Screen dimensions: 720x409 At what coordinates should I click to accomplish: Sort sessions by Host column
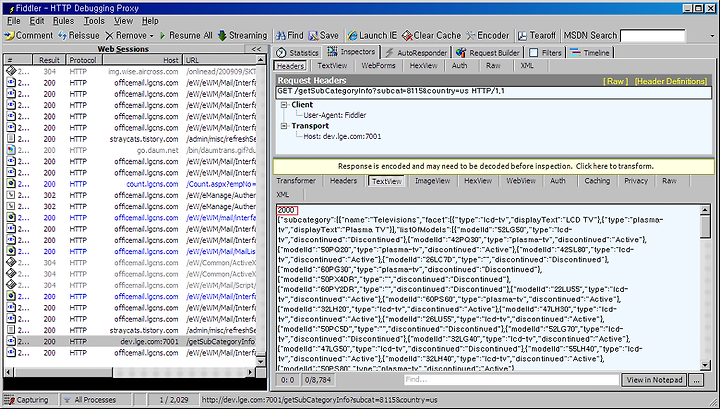pyautogui.click(x=143, y=60)
